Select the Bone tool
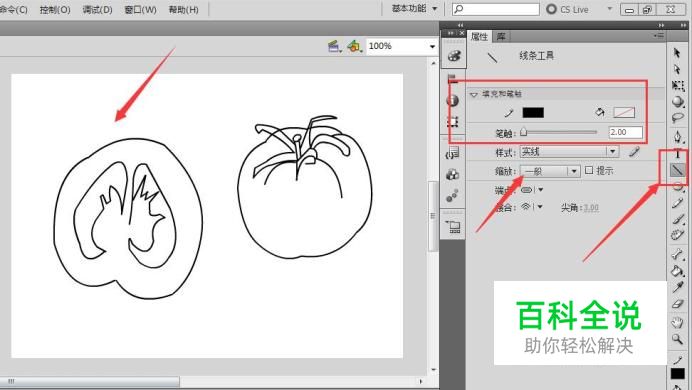Image resolution: width=692 pixels, height=390 pixels. point(677,254)
